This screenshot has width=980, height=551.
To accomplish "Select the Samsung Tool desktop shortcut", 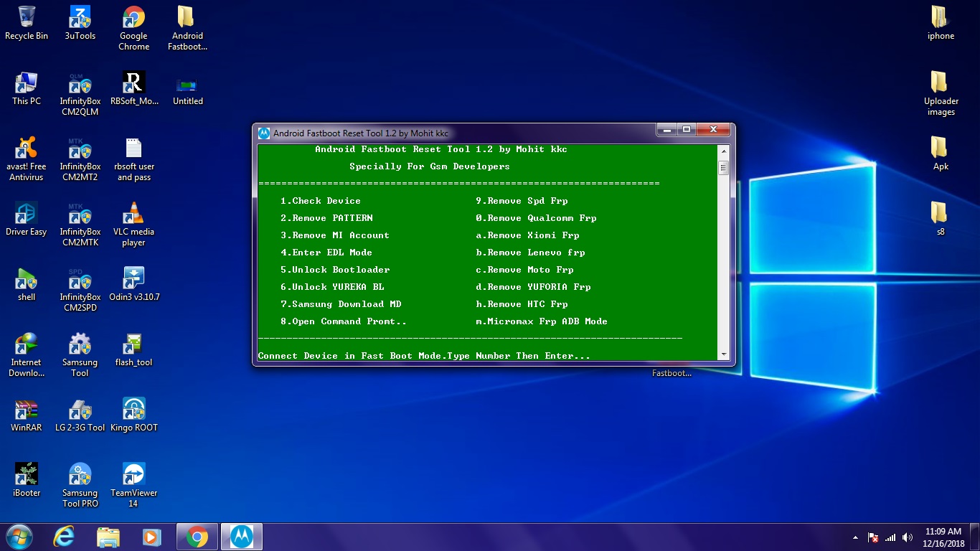I will tap(80, 354).
